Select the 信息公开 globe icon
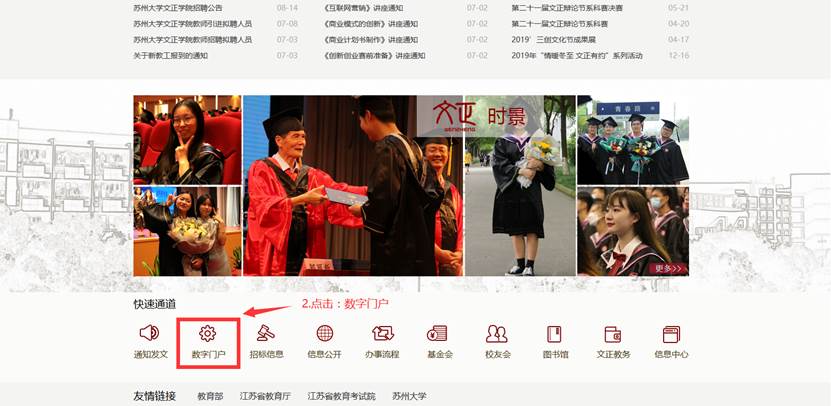 [324, 334]
